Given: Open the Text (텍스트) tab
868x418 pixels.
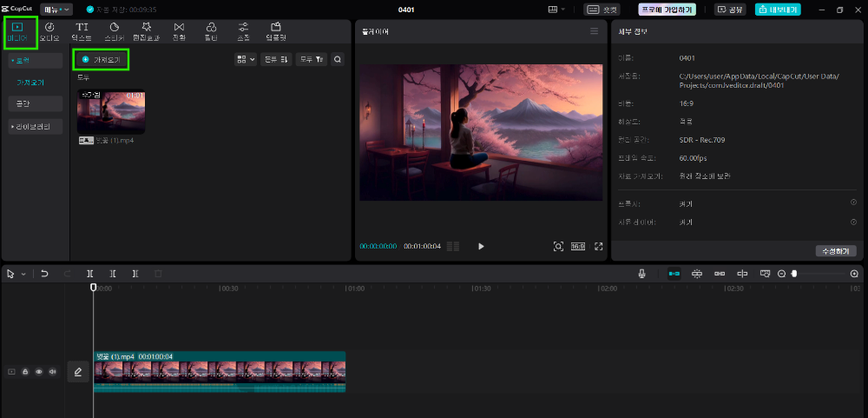Looking at the screenshot, I should (82, 32).
